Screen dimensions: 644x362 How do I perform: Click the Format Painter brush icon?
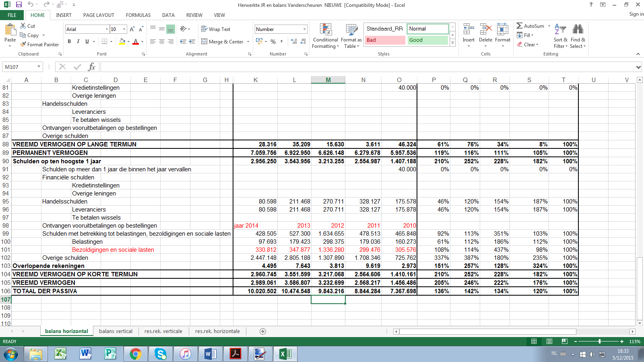[x=23, y=44]
